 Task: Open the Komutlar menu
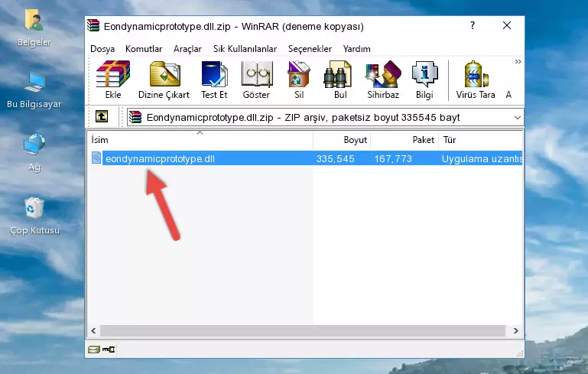point(144,49)
